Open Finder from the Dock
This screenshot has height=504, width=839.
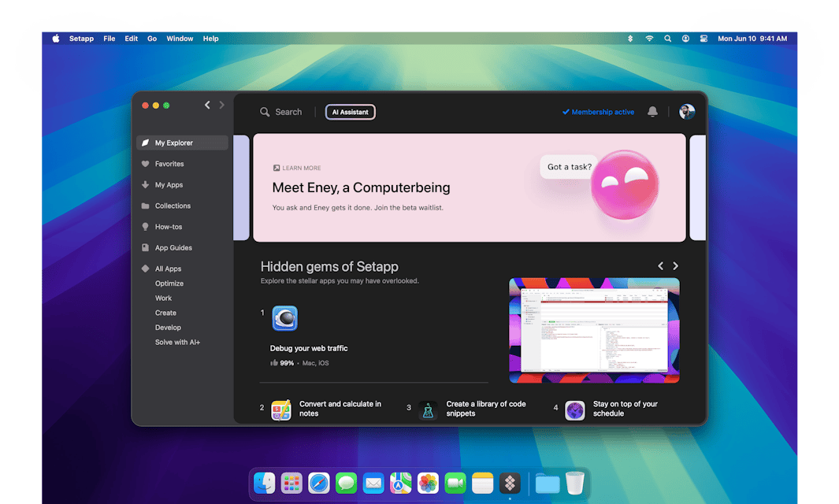click(265, 484)
